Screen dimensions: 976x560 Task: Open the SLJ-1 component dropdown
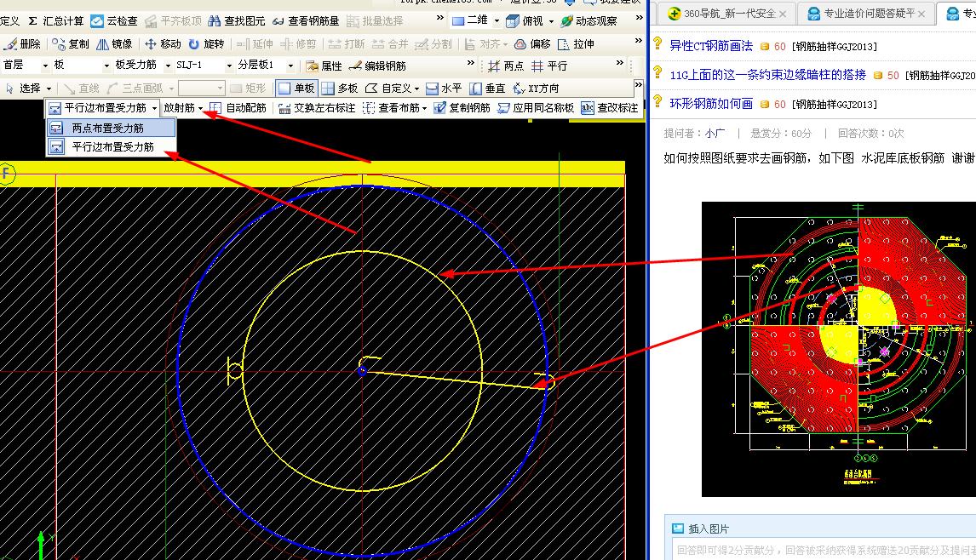click(x=204, y=66)
